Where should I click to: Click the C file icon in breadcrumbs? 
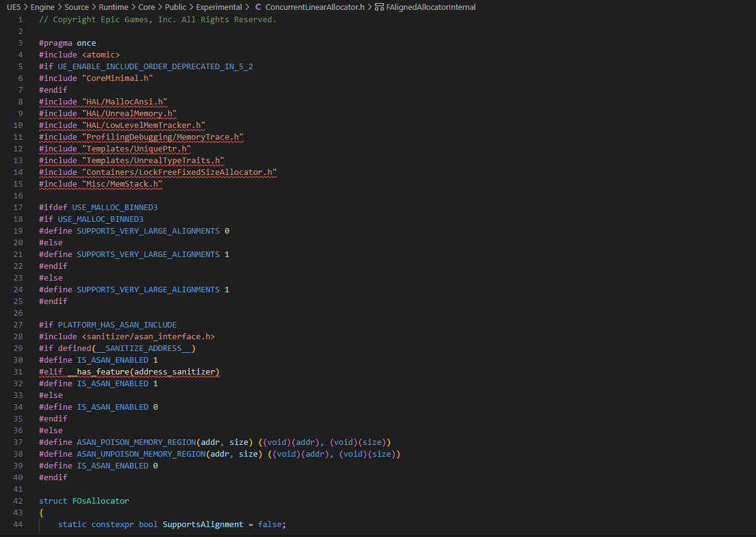(x=258, y=7)
